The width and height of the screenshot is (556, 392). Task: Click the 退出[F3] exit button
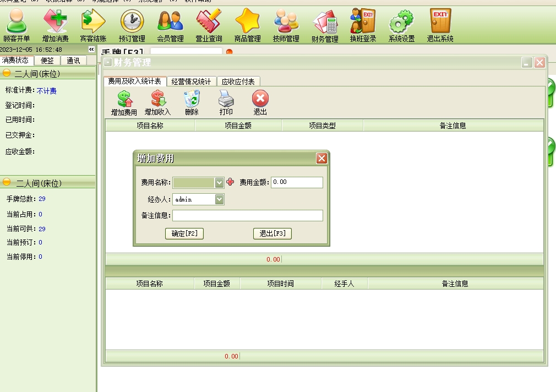tap(272, 233)
